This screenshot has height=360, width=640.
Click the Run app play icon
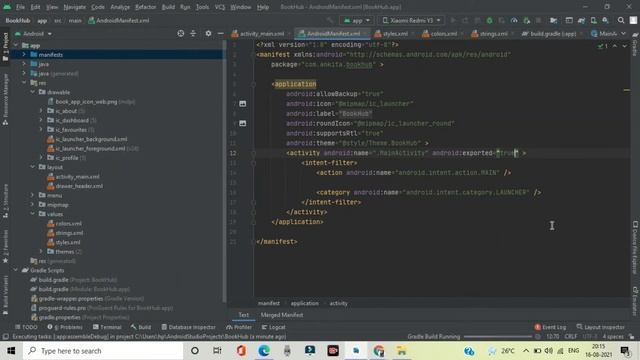tap(453, 20)
